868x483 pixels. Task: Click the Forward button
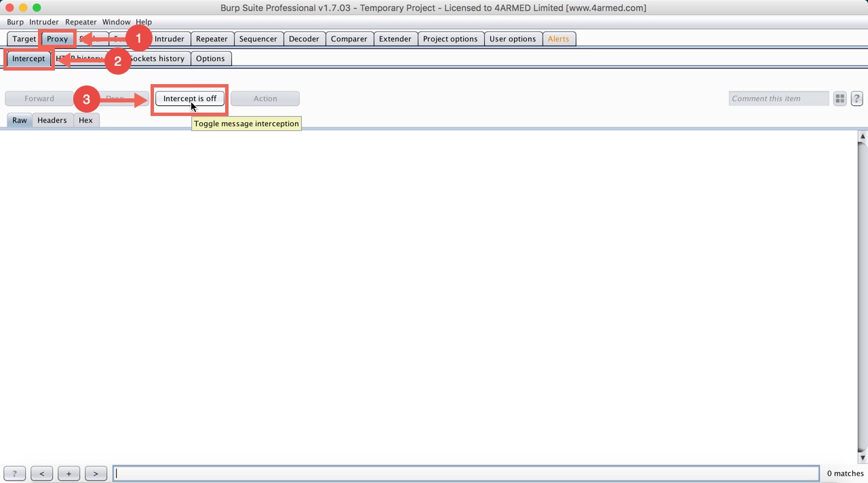[x=39, y=98]
